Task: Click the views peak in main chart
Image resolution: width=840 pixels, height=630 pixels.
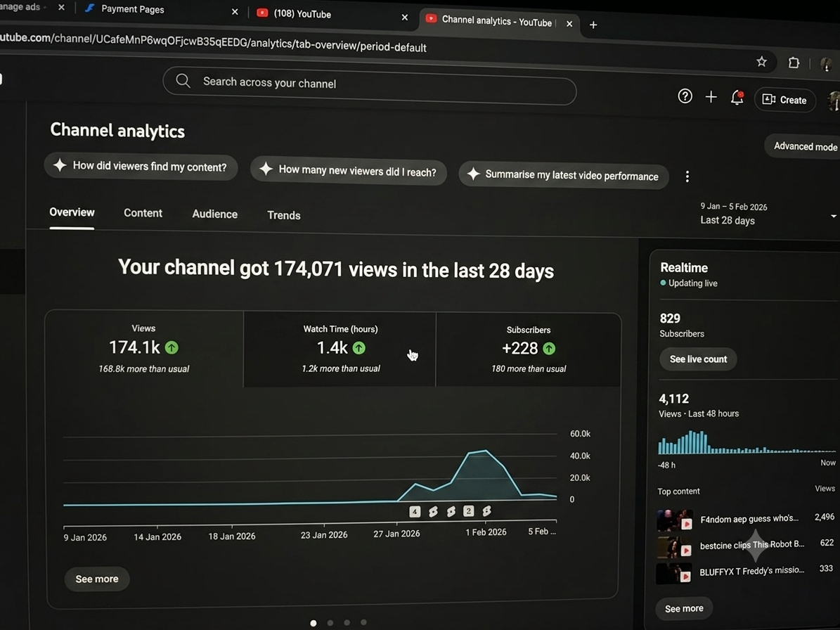Action: point(485,451)
